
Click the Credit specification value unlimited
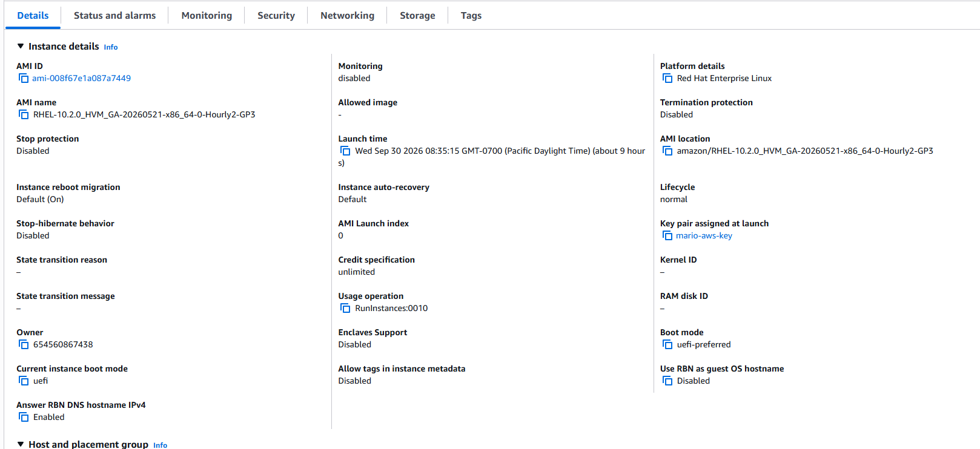click(x=357, y=272)
